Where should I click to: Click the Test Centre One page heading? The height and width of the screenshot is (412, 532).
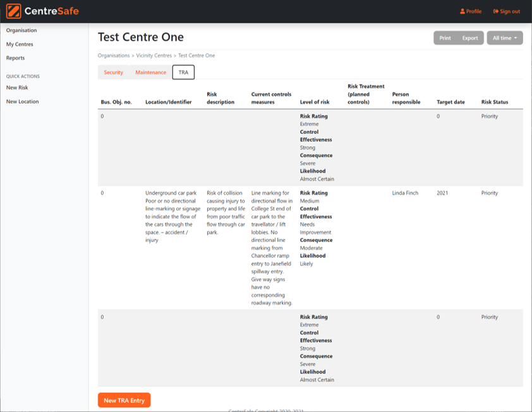point(140,37)
